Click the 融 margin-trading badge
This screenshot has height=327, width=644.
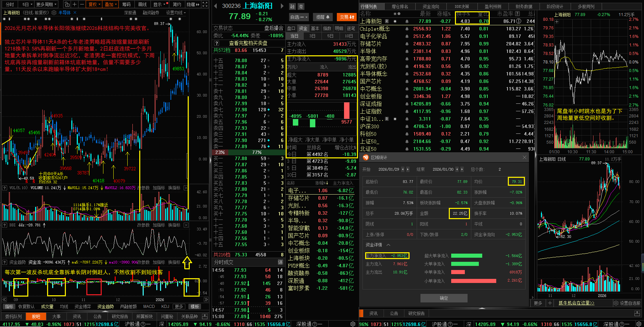click(292, 6)
